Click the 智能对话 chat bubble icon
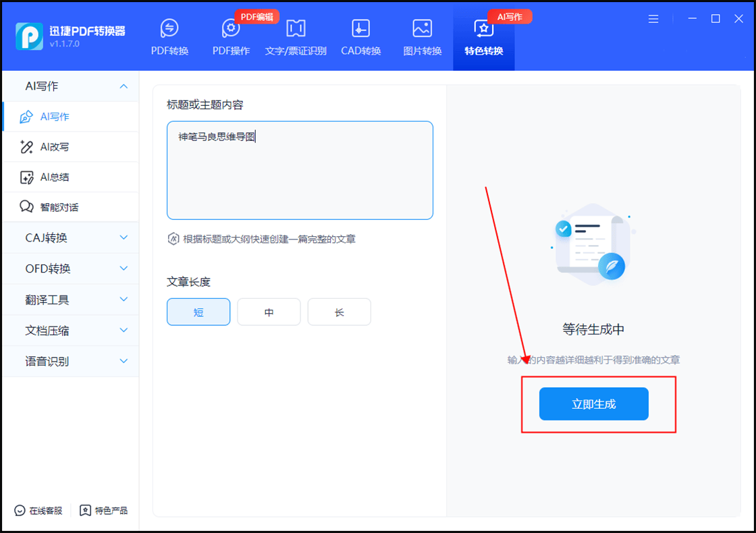The height and width of the screenshot is (533, 756). (26, 206)
